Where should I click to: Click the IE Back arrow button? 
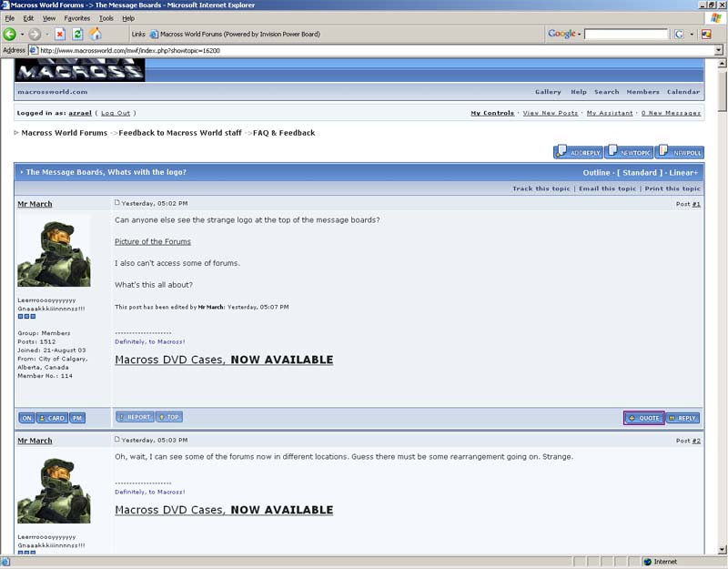click(x=10, y=34)
